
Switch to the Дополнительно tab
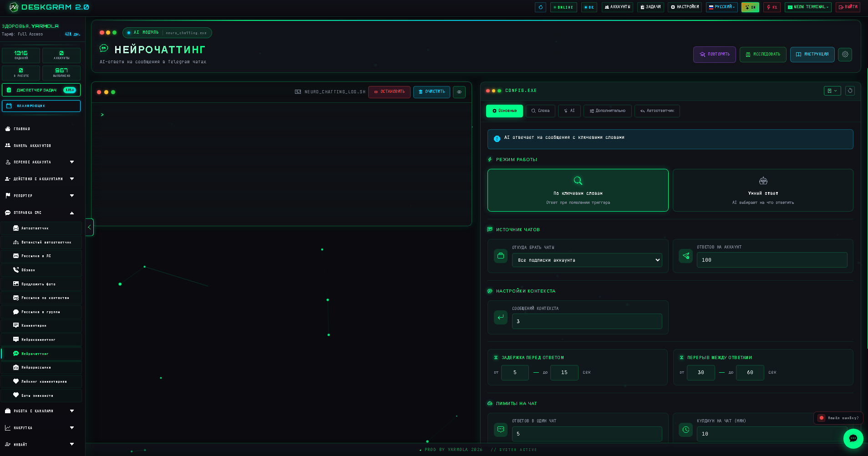607,111
